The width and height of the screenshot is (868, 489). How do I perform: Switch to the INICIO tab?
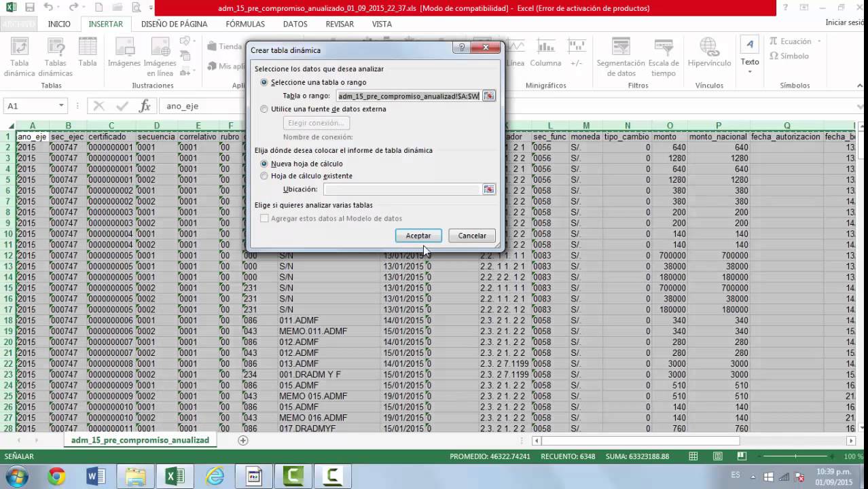(x=59, y=24)
